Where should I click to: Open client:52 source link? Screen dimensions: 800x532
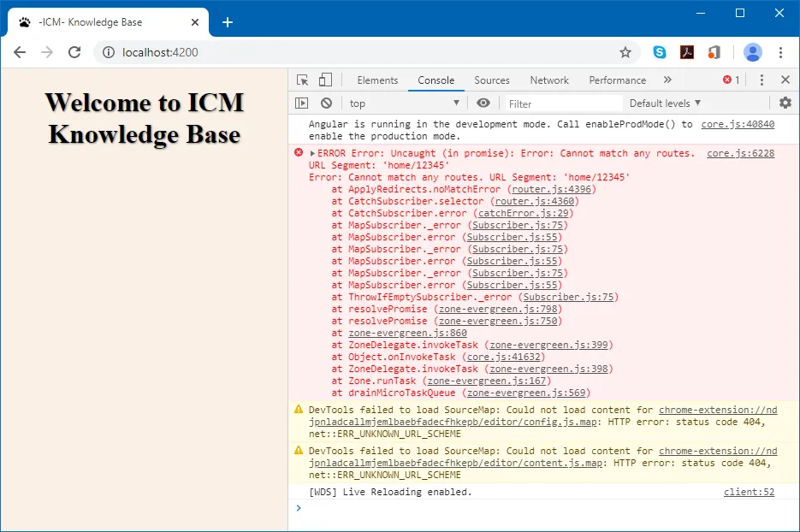pyautogui.click(x=749, y=492)
